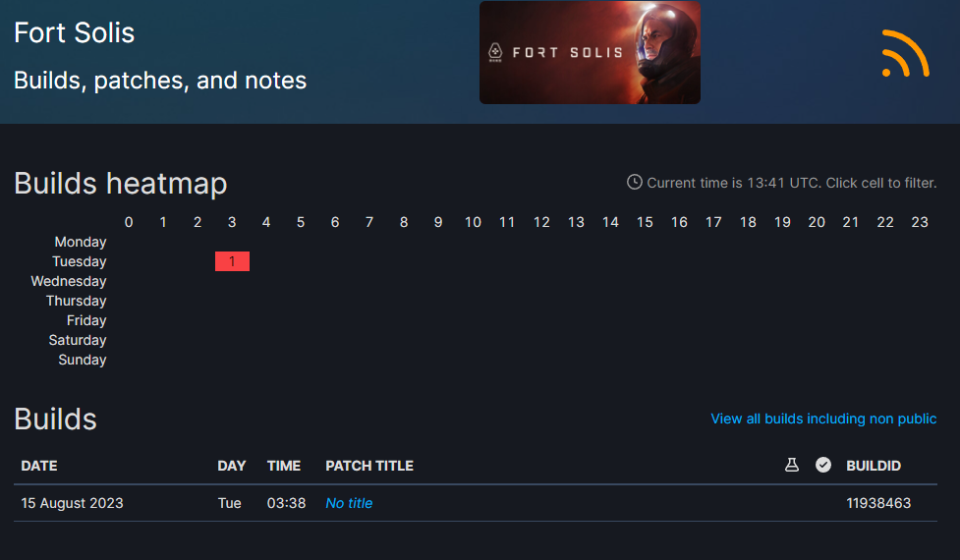Select build ID 11938463

tap(878, 503)
